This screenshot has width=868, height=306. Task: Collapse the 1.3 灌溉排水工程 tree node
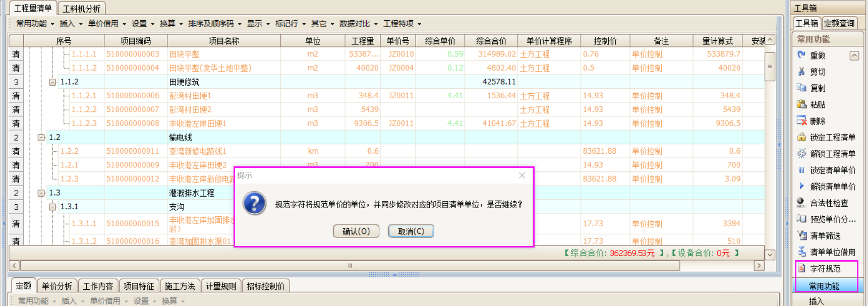point(41,193)
